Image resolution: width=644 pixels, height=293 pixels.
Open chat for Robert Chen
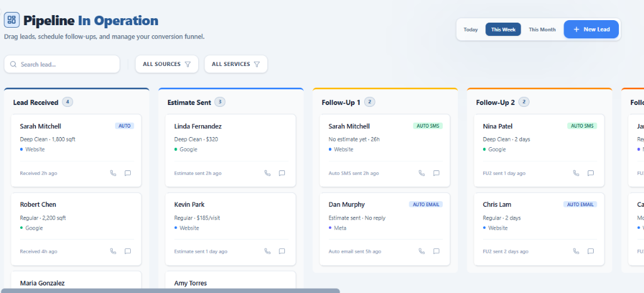pyautogui.click(x=128, y=251)
